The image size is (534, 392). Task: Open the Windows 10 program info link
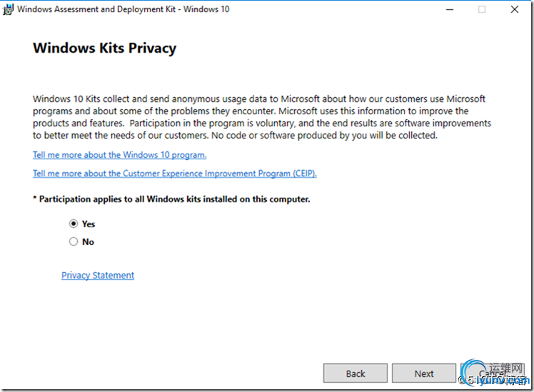pyautogui.click(x=119, y=155)
